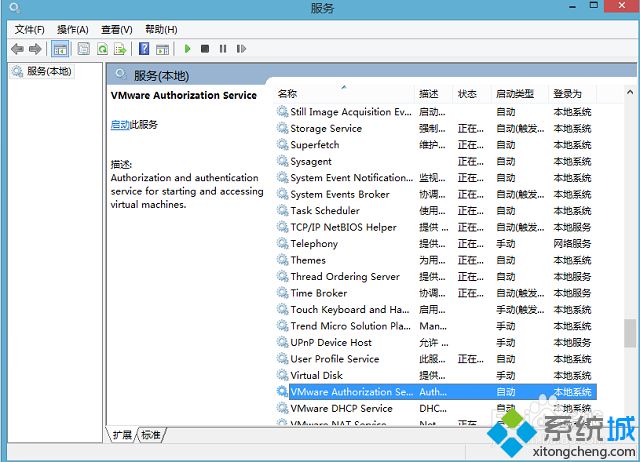Select Touch Keyboard and Handwriting service

(x=436, y=309)
